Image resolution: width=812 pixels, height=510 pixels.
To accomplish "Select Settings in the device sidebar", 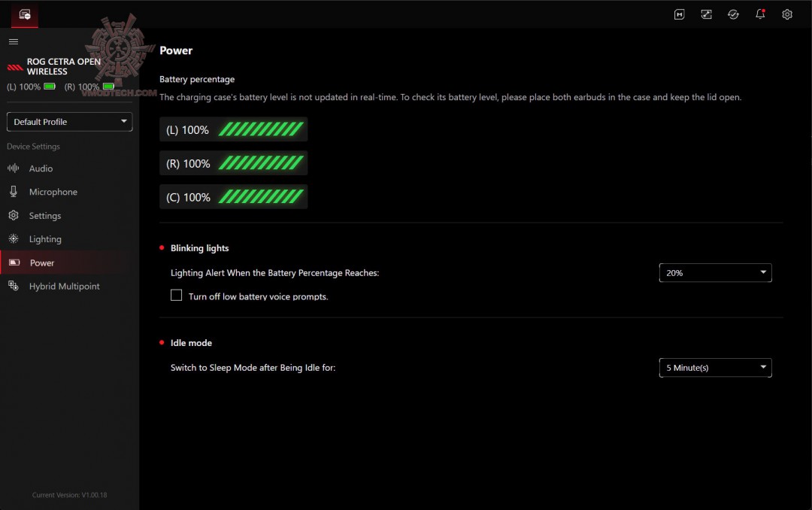I will (x=44, y=216).
